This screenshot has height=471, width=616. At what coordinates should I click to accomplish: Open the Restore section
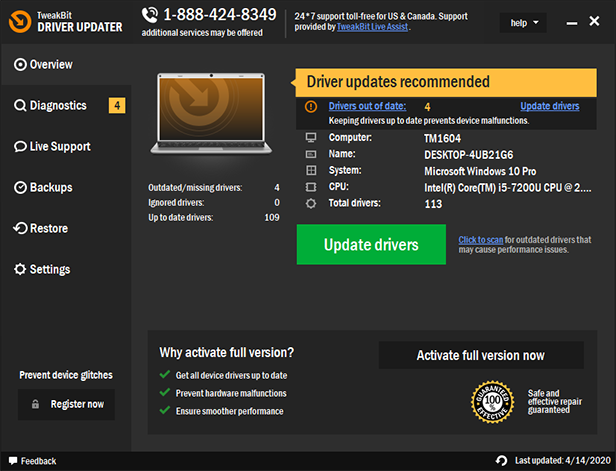[x=66, y=228]
